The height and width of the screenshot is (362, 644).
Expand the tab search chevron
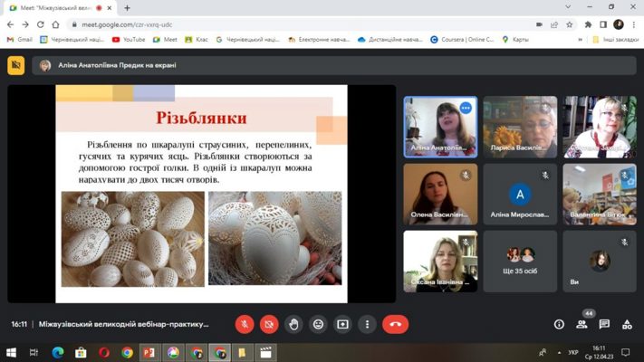point(568,6)
